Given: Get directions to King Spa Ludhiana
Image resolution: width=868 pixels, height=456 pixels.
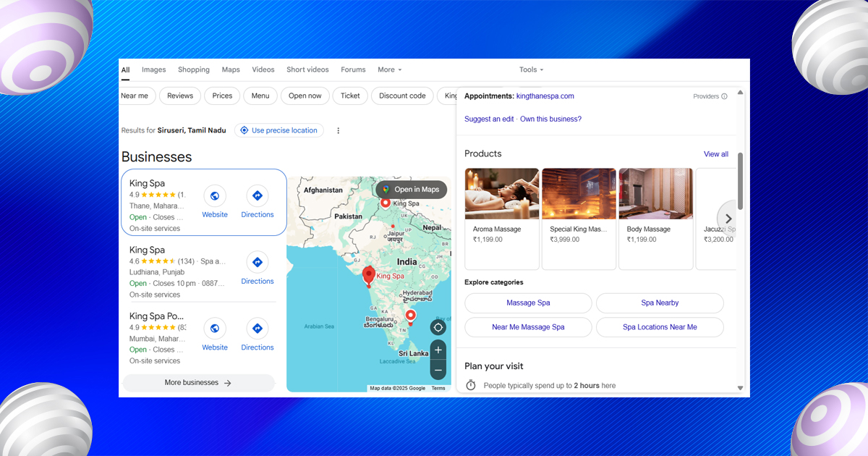Looking at the screenshot, I should point(258,262).
